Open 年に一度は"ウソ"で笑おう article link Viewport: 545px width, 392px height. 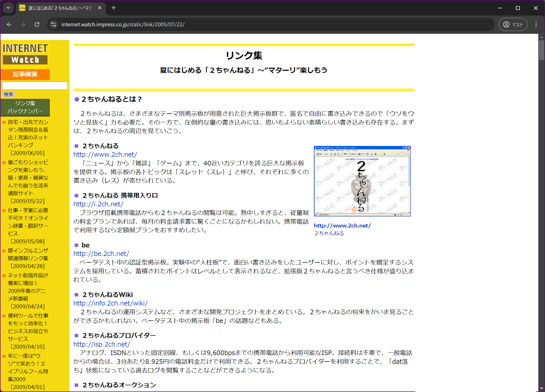28,367
